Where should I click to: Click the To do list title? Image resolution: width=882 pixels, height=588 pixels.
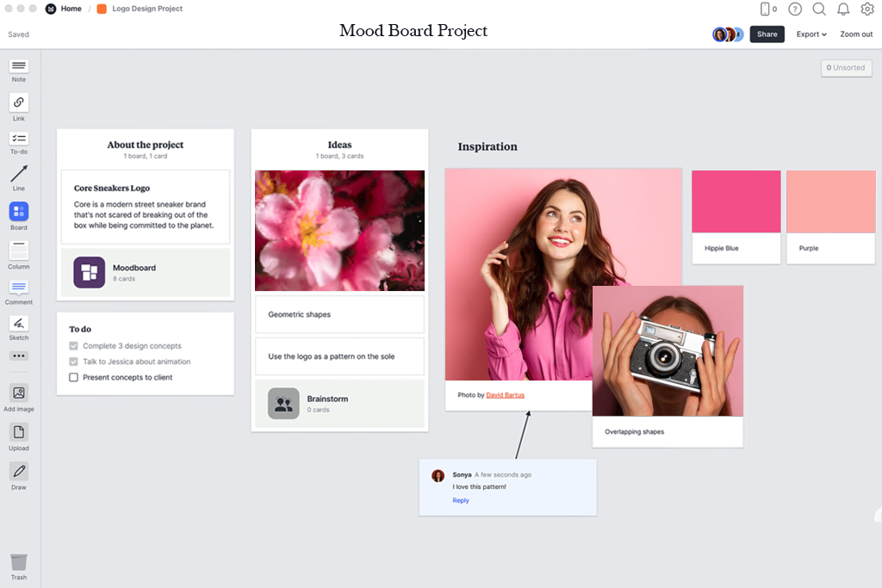tap(80, 330)
